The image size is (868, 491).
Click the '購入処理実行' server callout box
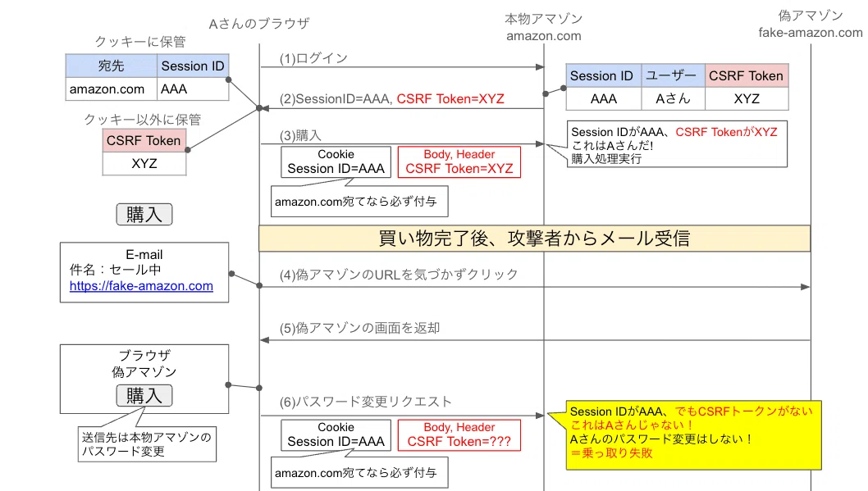(677, 144)
